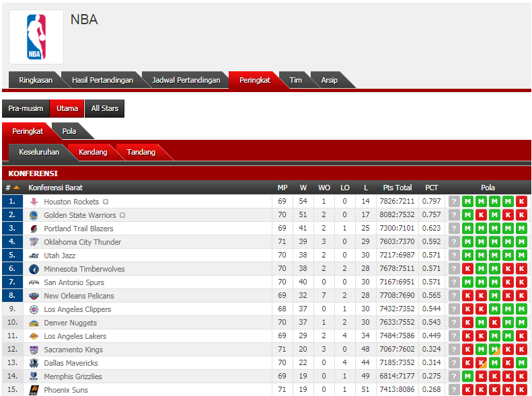The height and width of the screenshot is (396, 532).
Task: Click the NBA league logo
Action: pos(36,37)
